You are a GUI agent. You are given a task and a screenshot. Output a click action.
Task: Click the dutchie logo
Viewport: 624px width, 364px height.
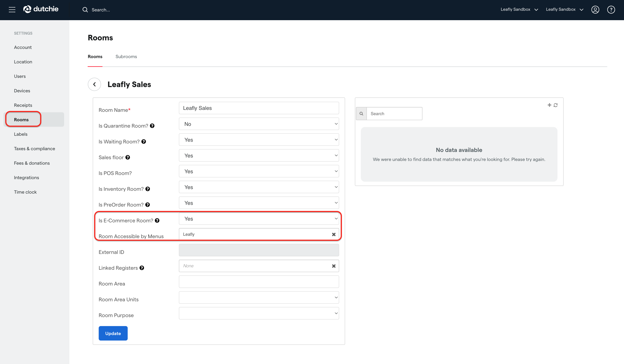click(41, 9)
